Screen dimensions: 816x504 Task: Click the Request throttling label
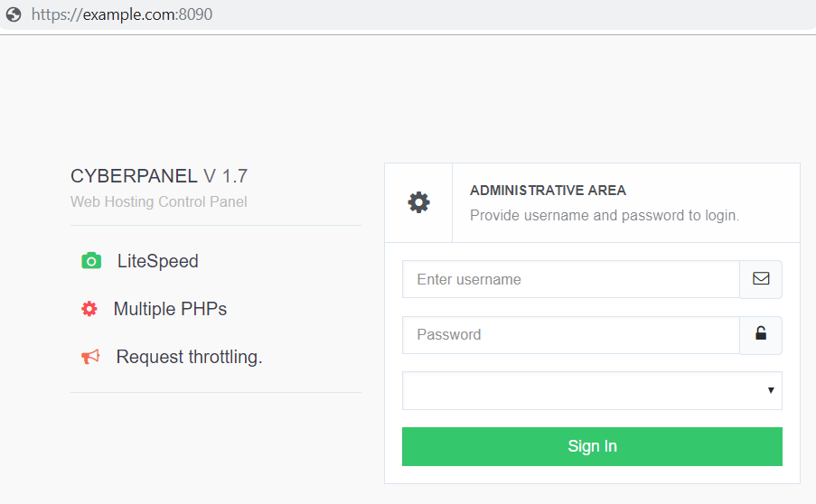(190, 357)
